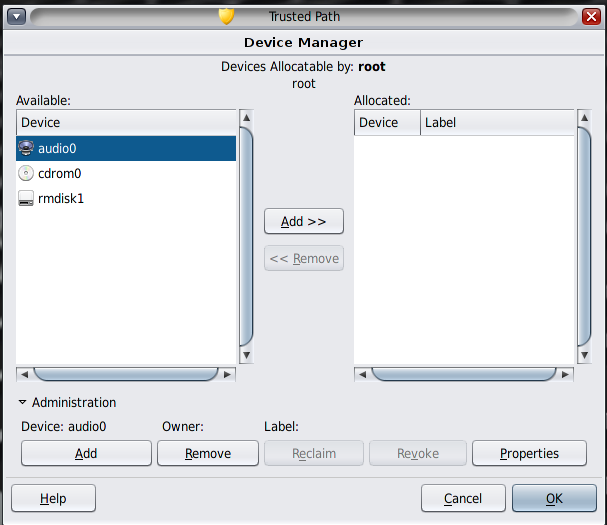Click down arrow of Allocated vertical scrollbar
Screen dimensions: 607x525
coord(584,355)
